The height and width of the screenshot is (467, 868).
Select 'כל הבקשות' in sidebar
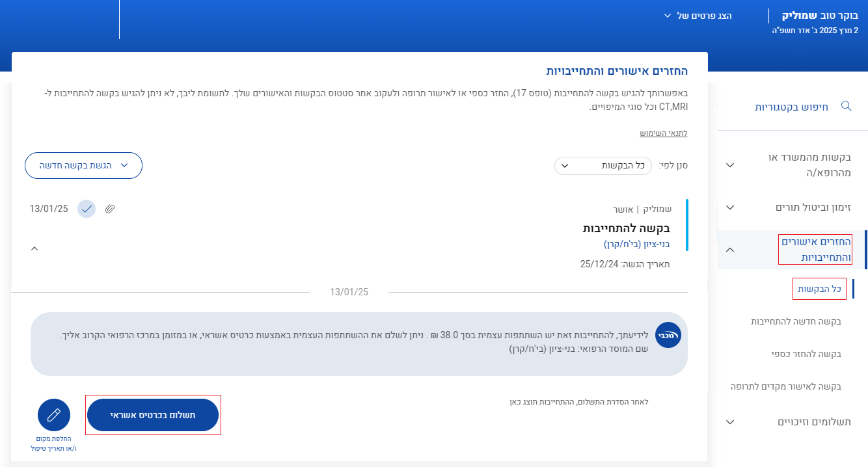point(819,289)
